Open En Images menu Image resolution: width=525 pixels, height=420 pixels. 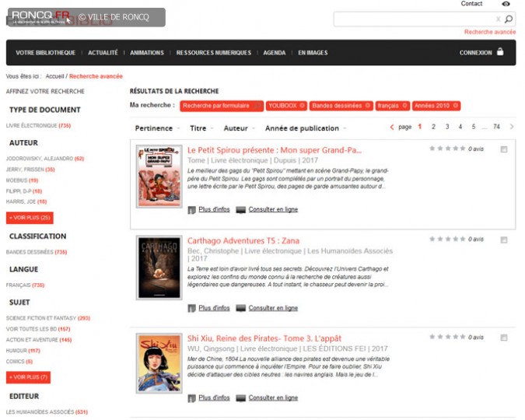click(313, 53)
